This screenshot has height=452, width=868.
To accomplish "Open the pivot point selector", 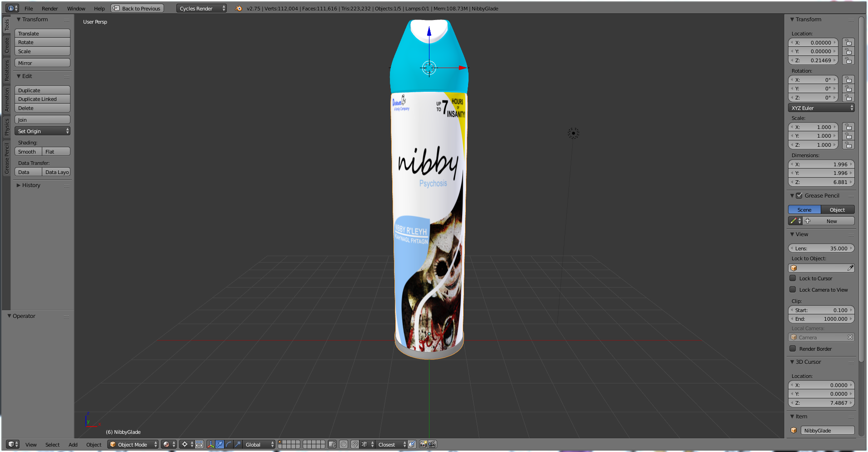I will click(187, 444).
